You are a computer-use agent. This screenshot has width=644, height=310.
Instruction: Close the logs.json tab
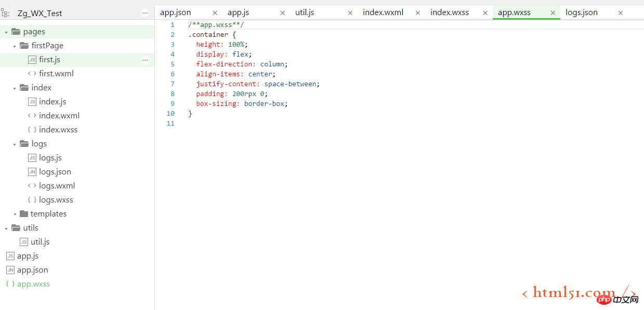[620, 13]
